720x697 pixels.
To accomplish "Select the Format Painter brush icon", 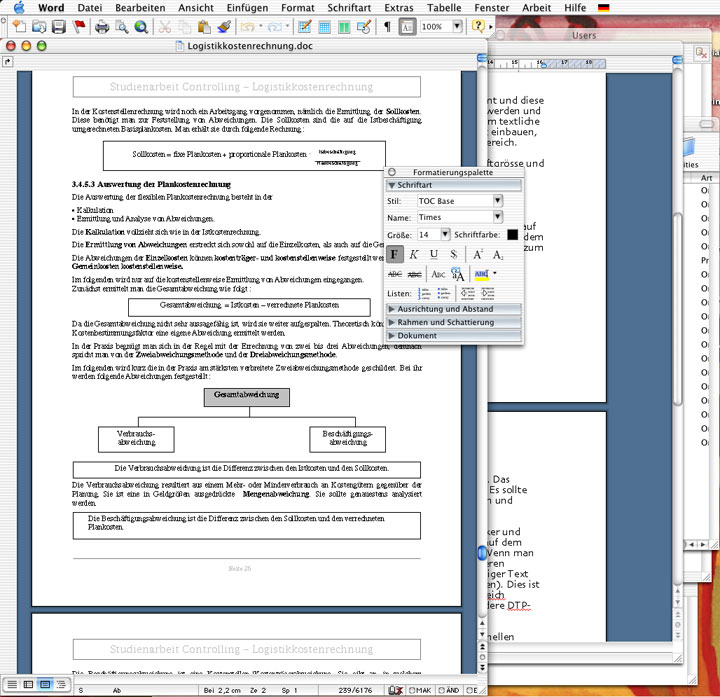I will click(x=224, y=27).
